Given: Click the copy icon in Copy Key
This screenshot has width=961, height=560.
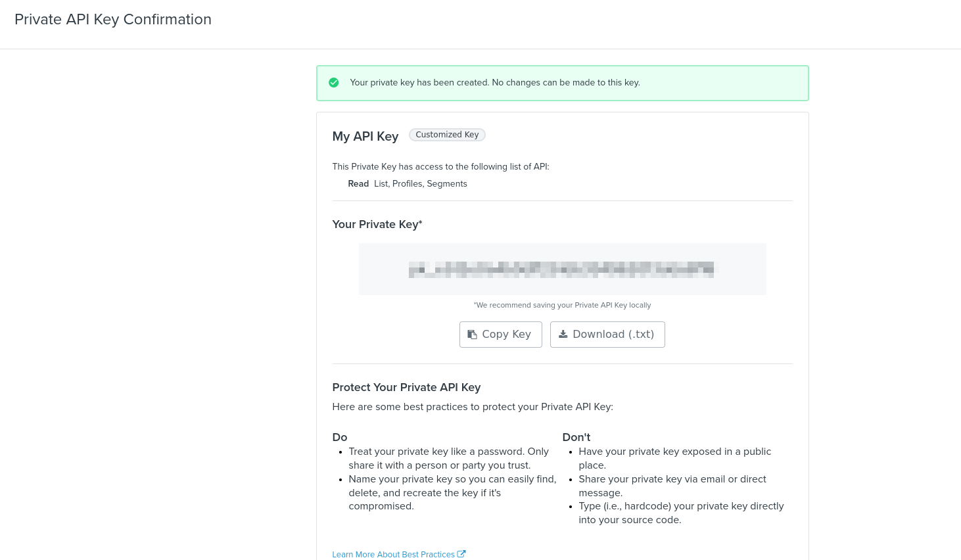Looking at the screenshot, I should pyautogui.click(x=472, y=335).
